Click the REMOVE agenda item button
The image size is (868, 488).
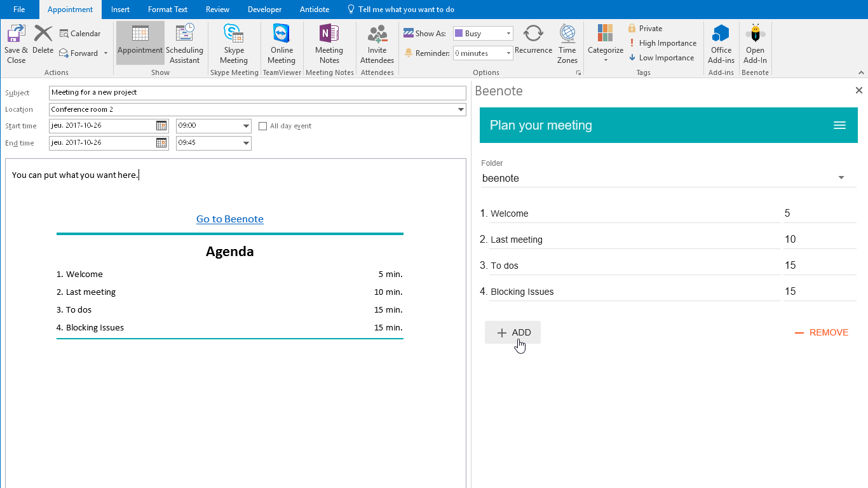pyautogui.click(x=822, y=332)
